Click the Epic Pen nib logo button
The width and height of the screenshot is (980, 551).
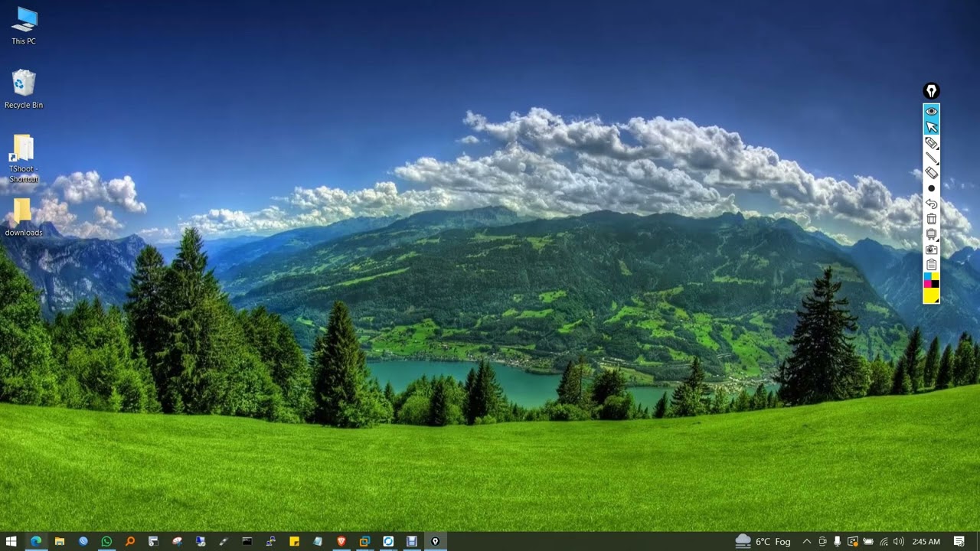click(931, 91)
